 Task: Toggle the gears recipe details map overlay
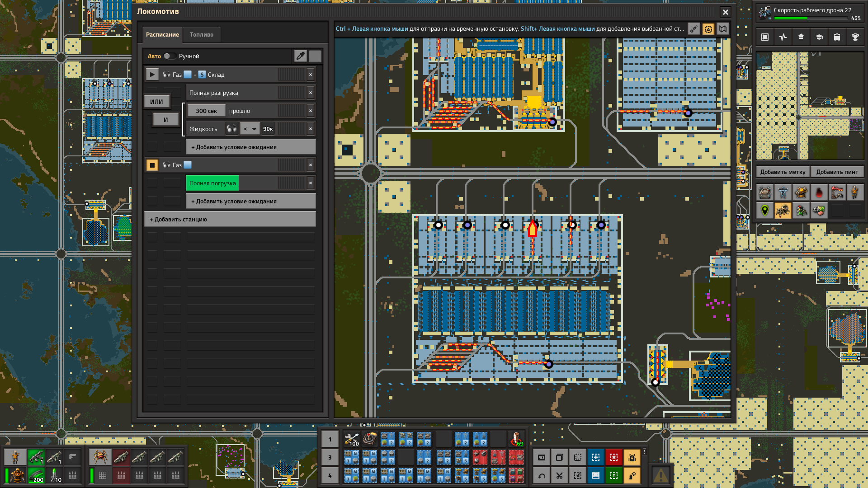pos(819,211)
